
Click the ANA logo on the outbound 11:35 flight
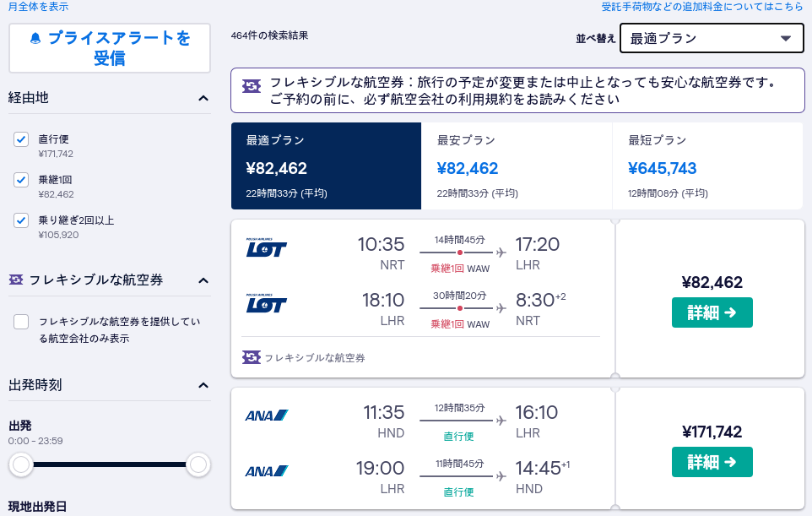click(x=266, y=415)
